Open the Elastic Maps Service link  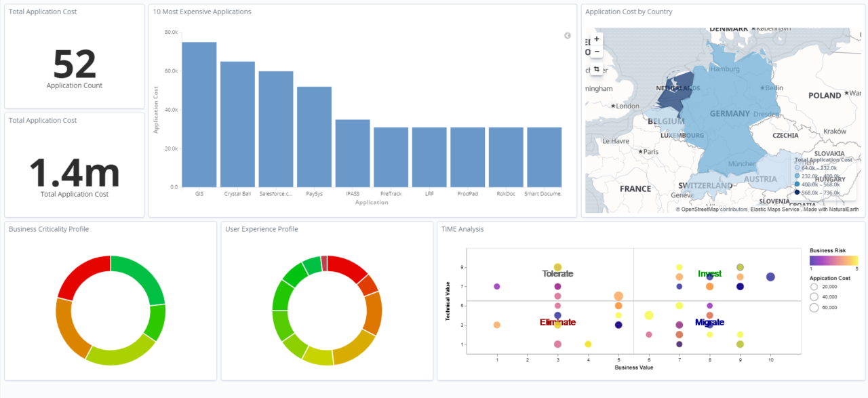coord(775,210)
